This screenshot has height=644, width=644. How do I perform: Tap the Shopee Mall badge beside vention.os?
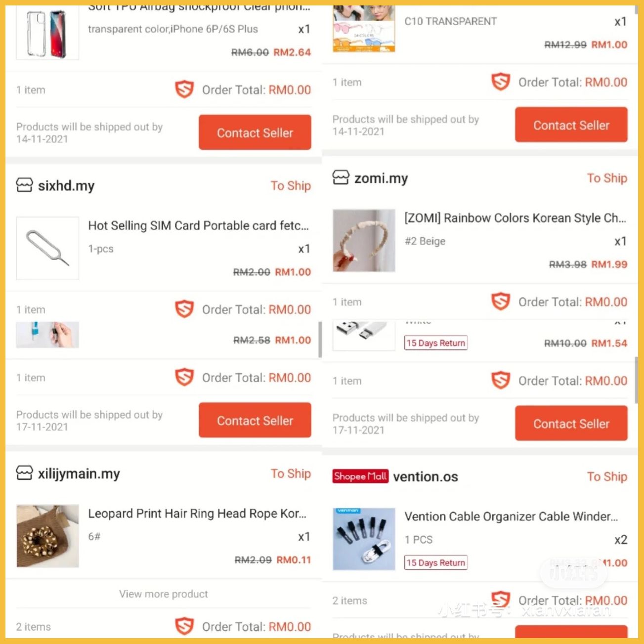[x=360, y=476]
